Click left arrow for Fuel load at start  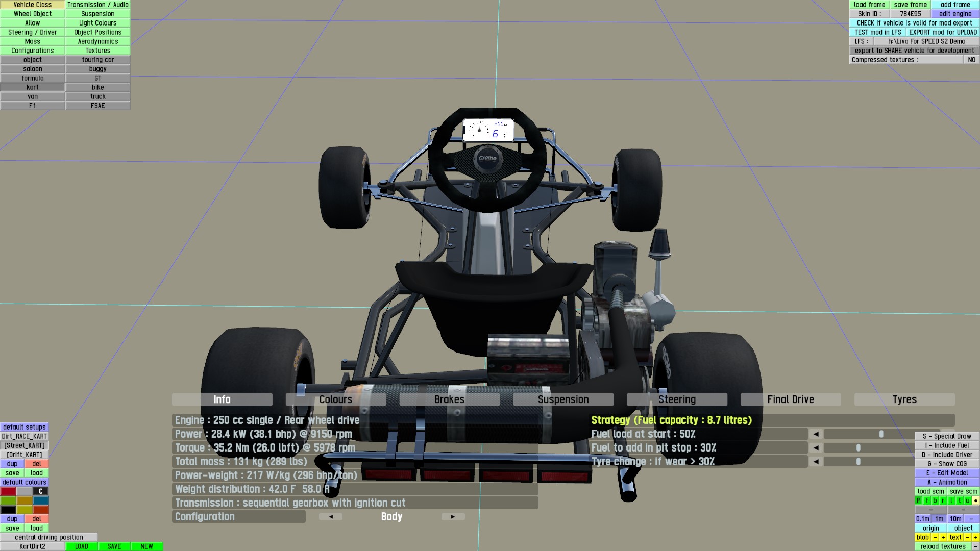pos(816,434)
